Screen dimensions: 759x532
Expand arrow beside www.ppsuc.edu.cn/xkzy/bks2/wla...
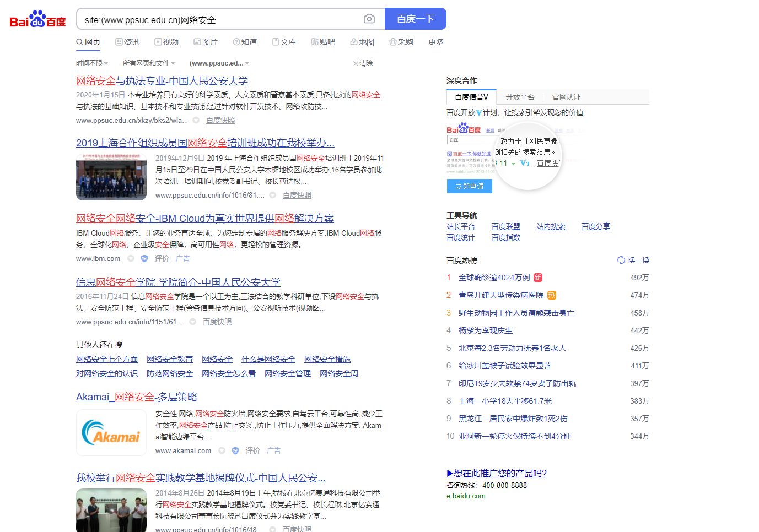tap(196, 121)
